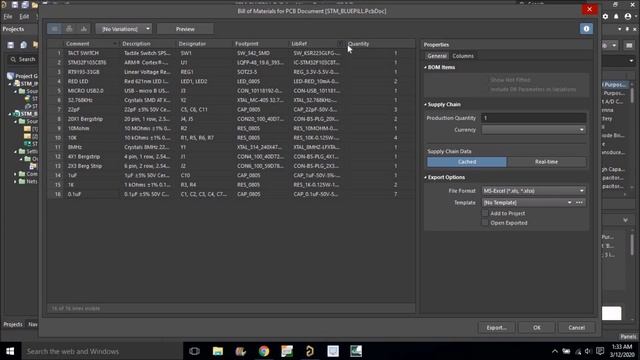Click the save icon in the Projects panel toolbar
This screenshot has height=360, width=640.
(x=11, y=45)
